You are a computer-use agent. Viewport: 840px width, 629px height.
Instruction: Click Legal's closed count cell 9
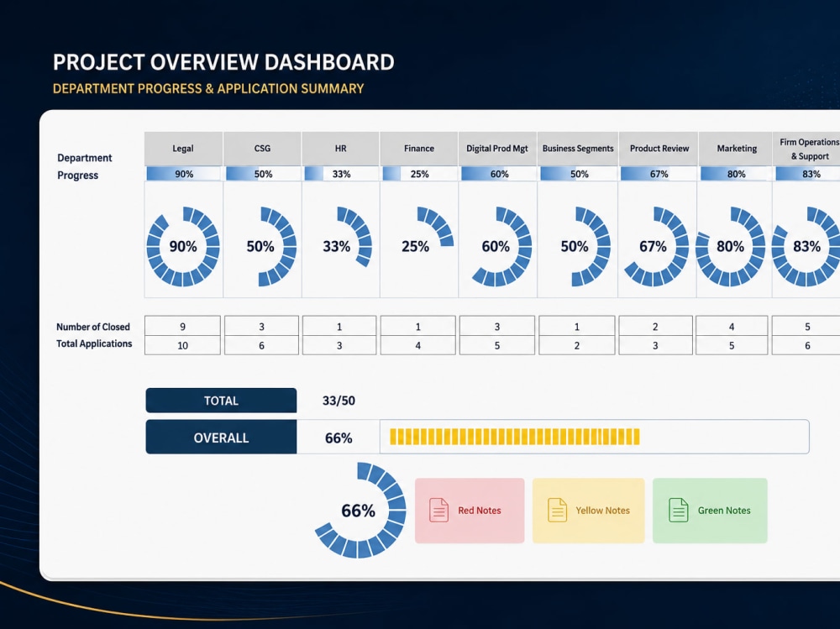coord(182,327)
